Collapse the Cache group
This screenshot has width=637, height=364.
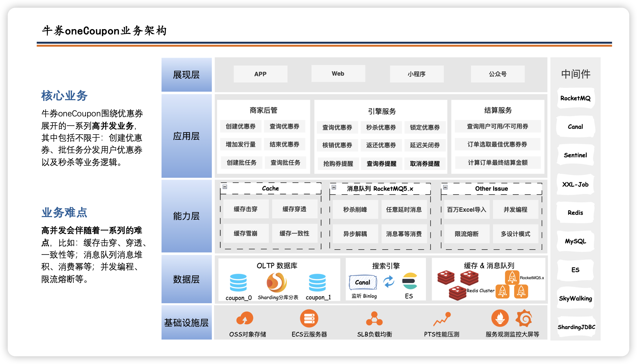pos(225,187)
